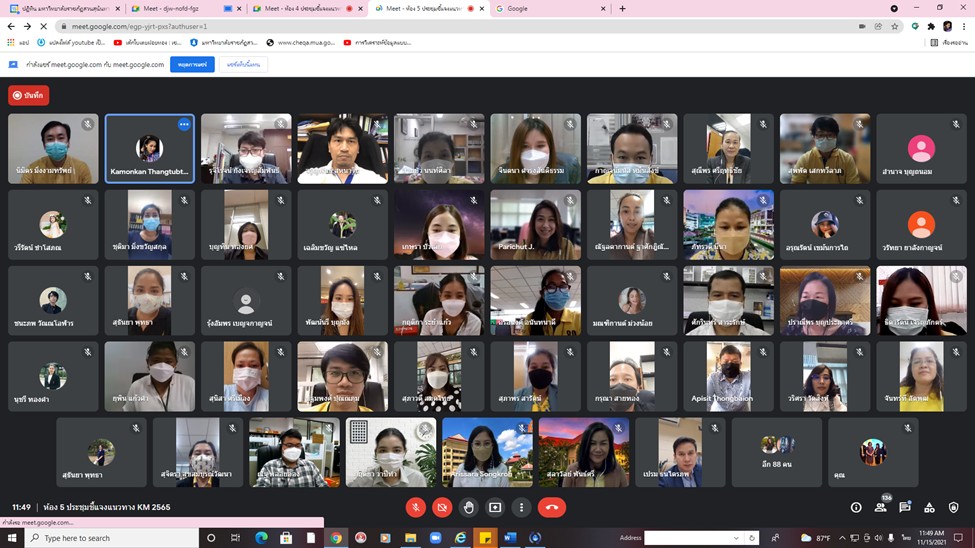Click the present screen icon
975x548 pixels.
tap(495, 507)
